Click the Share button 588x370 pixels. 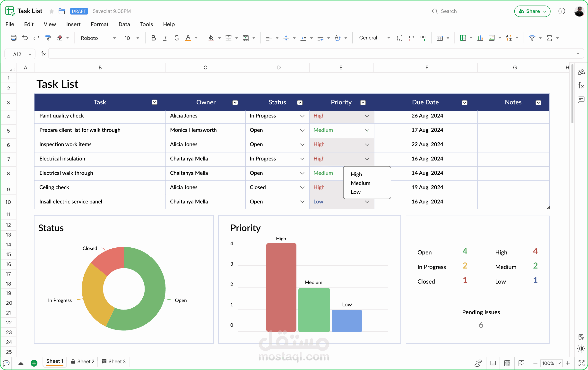[532, 11]
